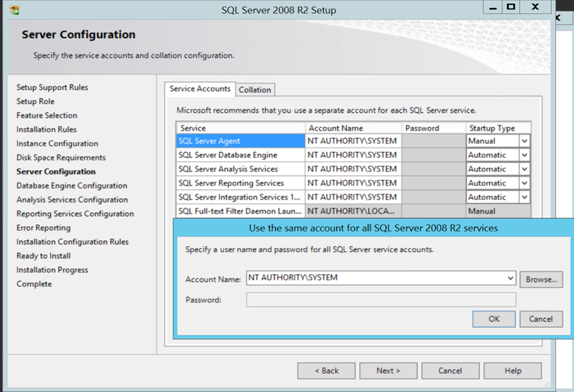Proceed with the Next > button
This screenshot has width=574, height=392.
pyautogui.click(x=388, y=371)
